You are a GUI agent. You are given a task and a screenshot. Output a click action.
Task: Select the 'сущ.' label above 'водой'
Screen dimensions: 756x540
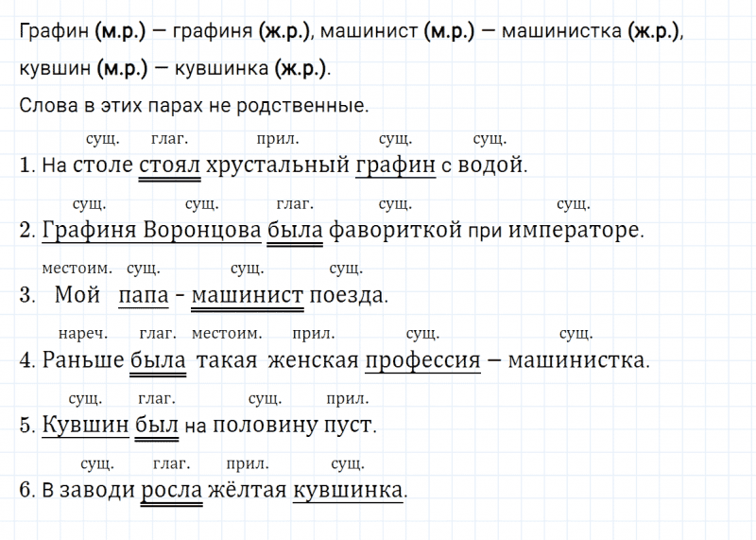[490, 139]
